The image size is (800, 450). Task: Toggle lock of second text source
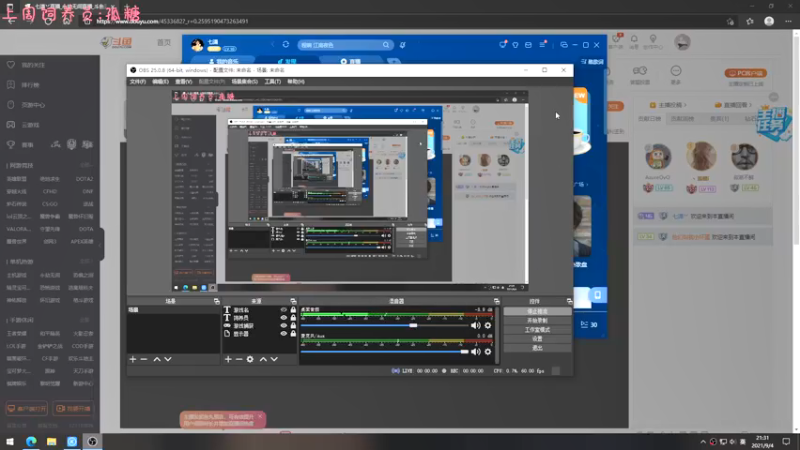pos(293,317)
